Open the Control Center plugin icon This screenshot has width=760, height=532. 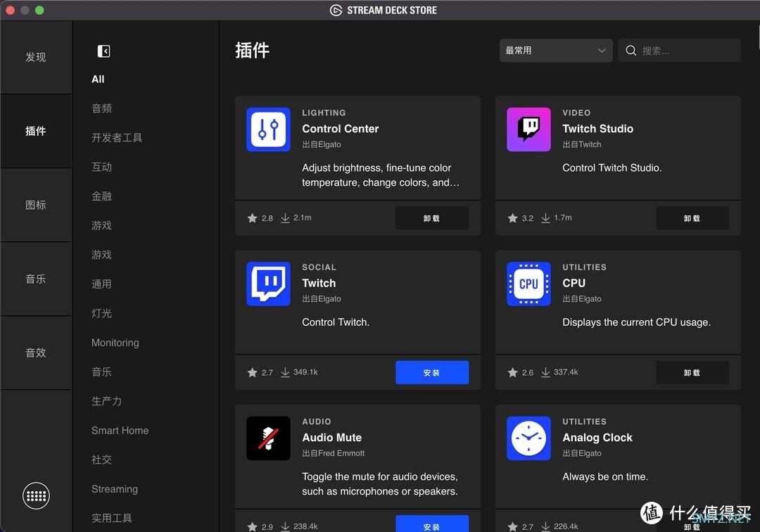268,129
